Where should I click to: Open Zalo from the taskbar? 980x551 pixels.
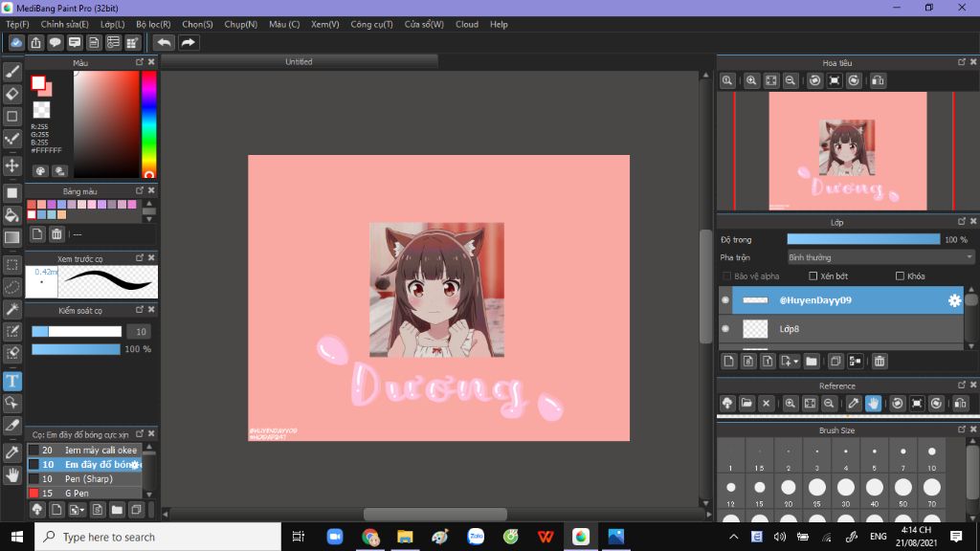tap(476, 537)
